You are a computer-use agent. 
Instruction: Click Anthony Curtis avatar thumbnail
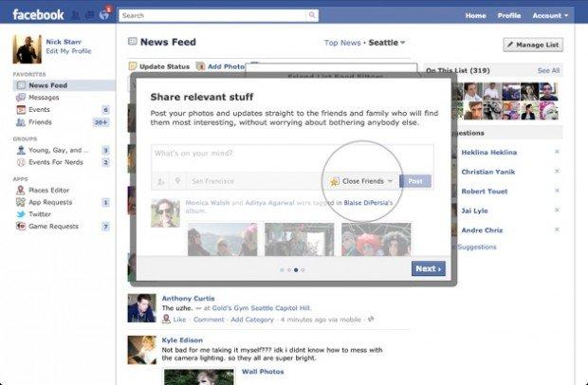point(141,308)
